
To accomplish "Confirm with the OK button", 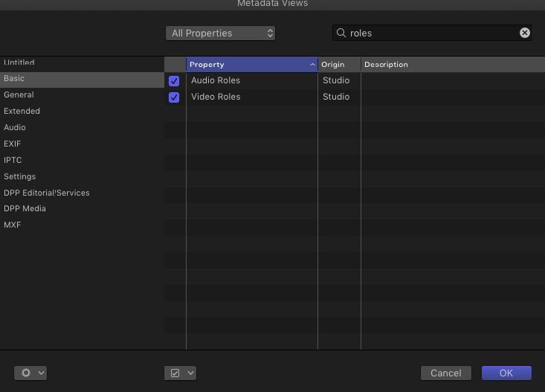I will (x=506, y=373).
